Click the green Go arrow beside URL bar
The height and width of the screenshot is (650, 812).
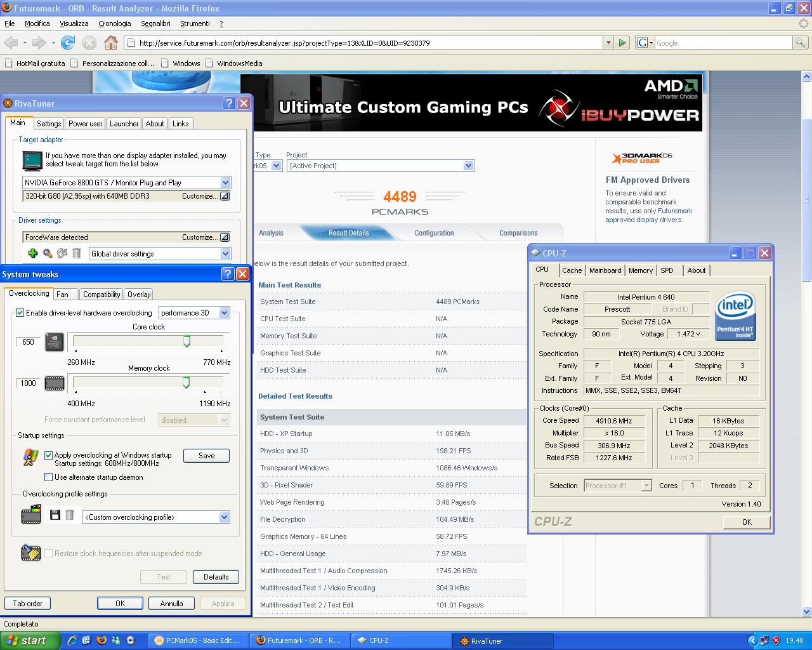coord(622,43)
